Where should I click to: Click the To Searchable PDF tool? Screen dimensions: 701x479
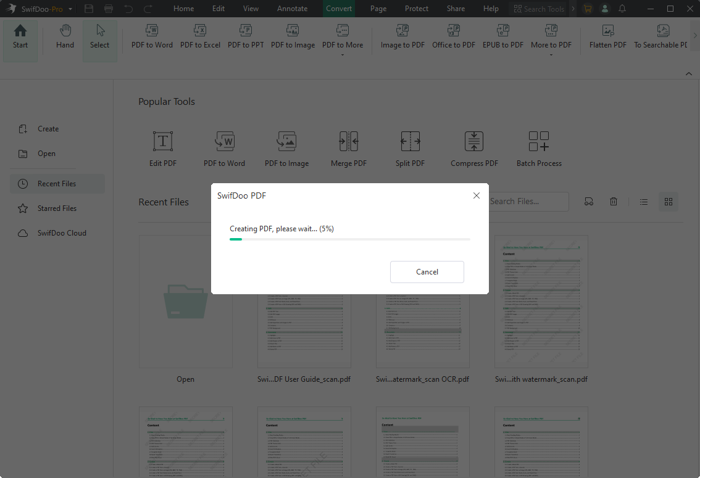[660, 37]
